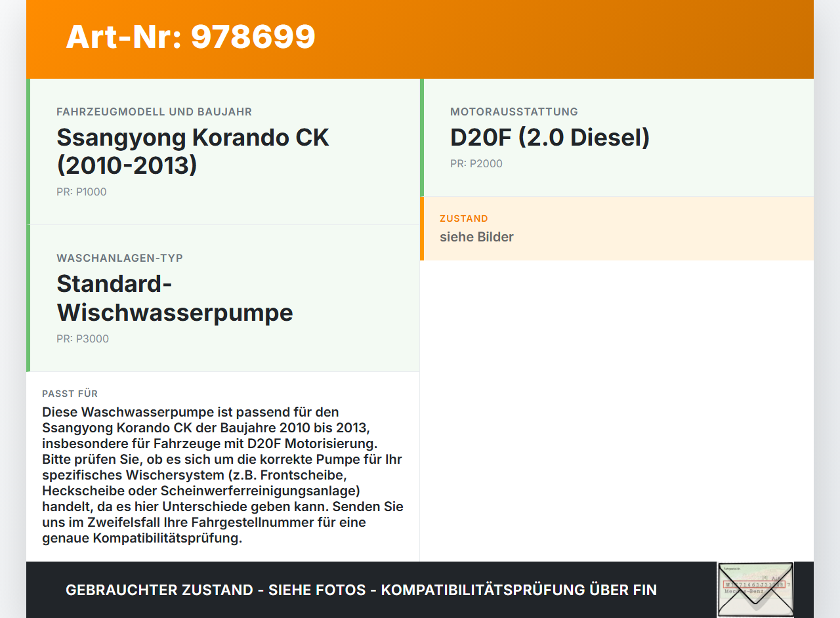The height and width of the screenshot is (618, 840).
Task: Click the PR: P3000 reference text
Action: pos(83,339)
